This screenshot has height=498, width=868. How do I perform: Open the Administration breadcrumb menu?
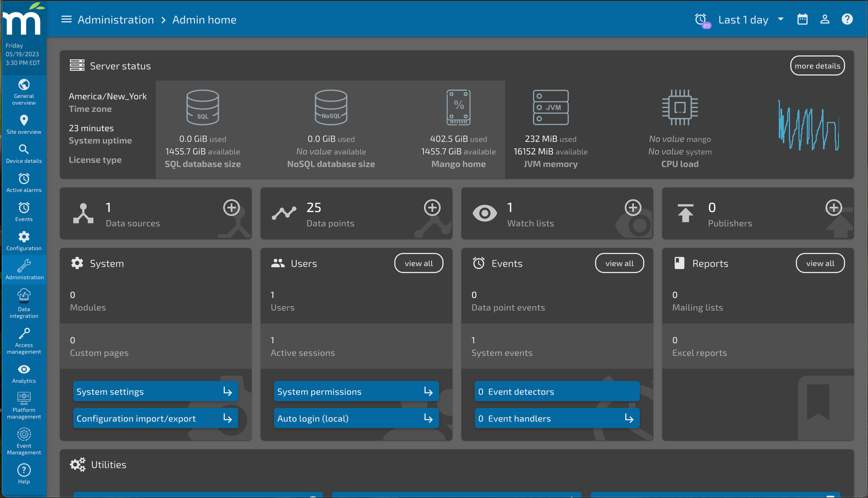[115, 19]
